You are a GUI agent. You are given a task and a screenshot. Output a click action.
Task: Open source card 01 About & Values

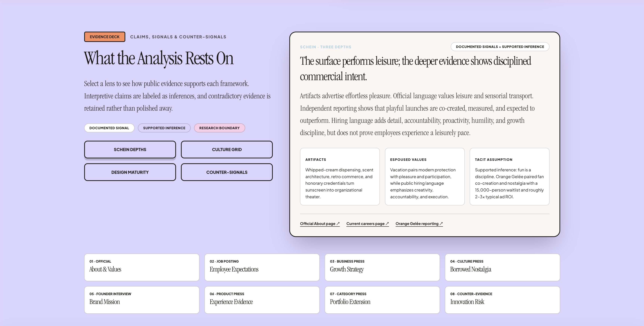tap(142, 267)
